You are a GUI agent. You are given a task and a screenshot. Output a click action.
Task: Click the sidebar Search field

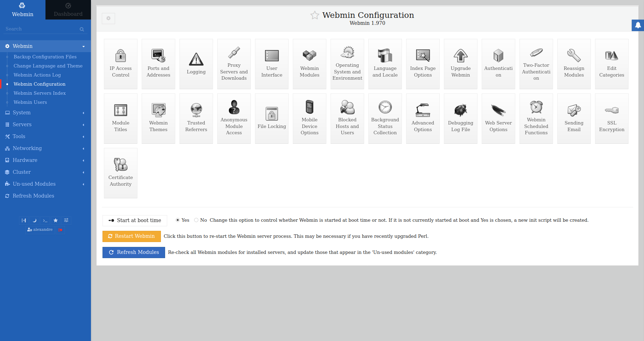coord(41,29)
